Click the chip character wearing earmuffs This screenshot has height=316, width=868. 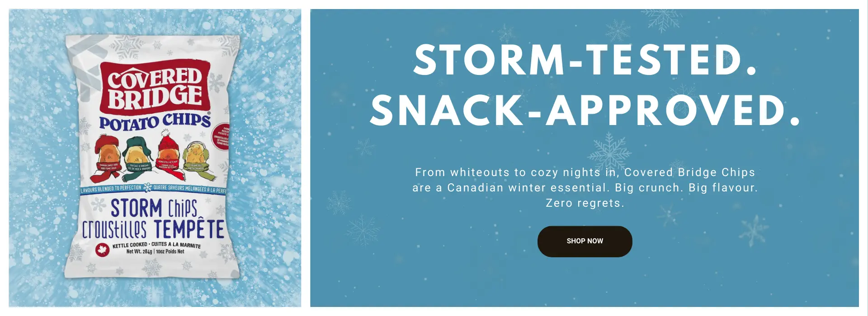[196, 153]
